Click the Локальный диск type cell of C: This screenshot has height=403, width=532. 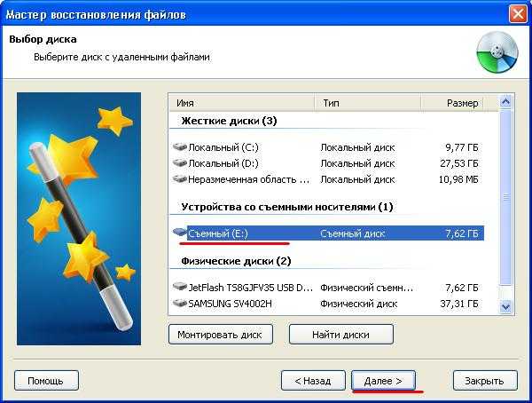[x=357, y=147]
